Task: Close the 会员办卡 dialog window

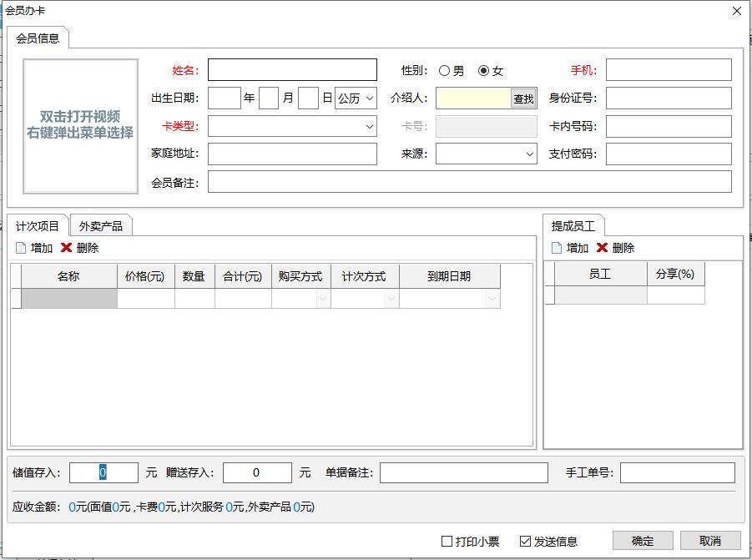Action: pos(736,11)
